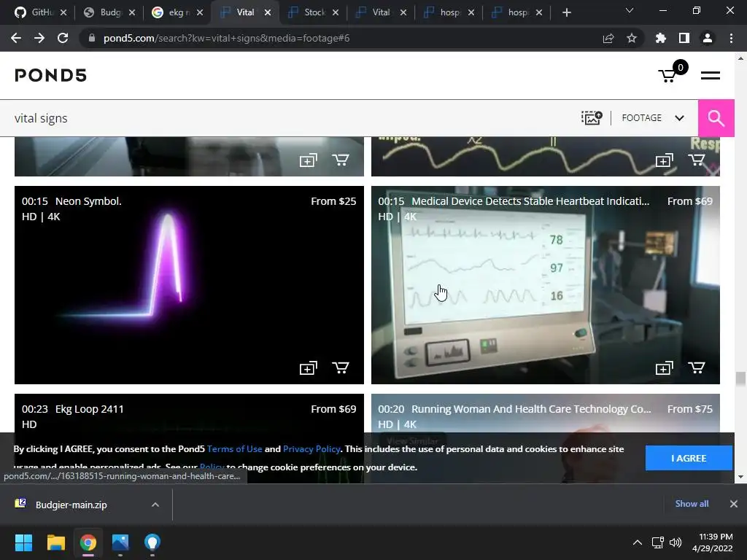
Task: Add Neon Symbol clip to collection
Action: pyautogui.click(x=309, y=368)
